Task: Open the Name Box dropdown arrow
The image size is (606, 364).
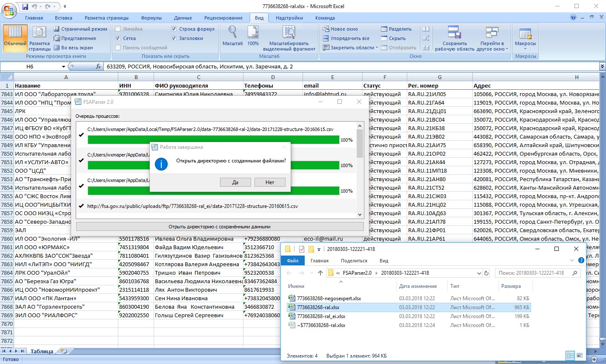Action: [63, 67]
